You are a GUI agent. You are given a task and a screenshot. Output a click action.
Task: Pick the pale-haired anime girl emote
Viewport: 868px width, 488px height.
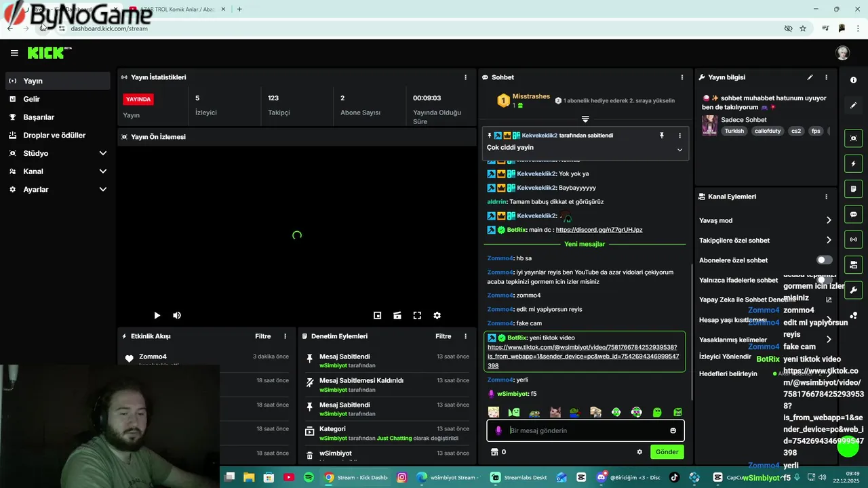[x=494, y=412]
